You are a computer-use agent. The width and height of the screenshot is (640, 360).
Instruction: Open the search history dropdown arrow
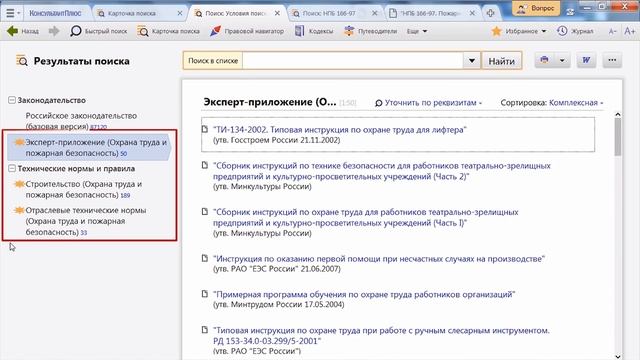[471, 61]
